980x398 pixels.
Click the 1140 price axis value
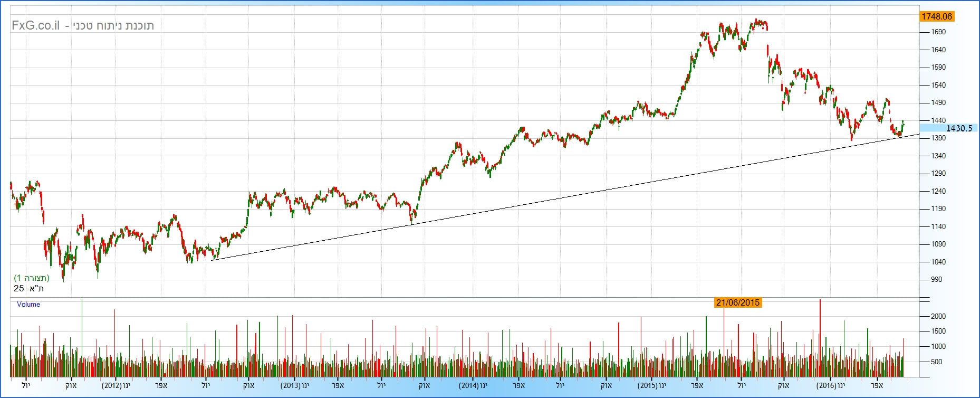coord(938,226)
